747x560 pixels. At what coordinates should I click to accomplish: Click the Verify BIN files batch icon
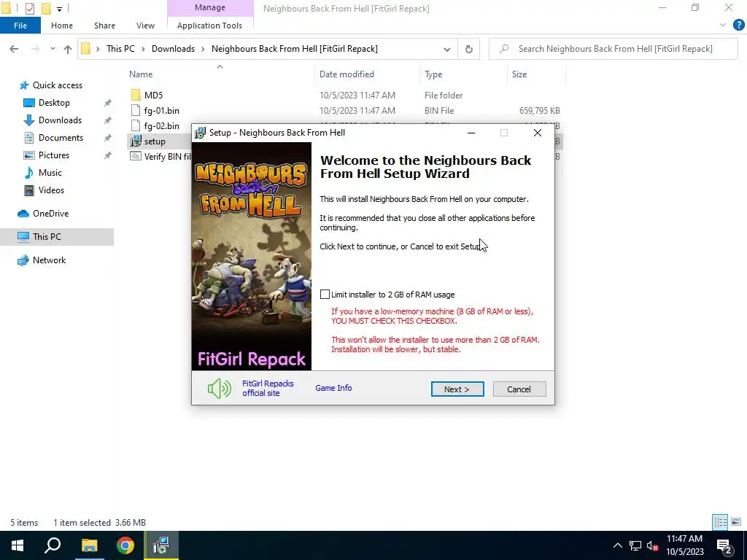pos(136,156)
